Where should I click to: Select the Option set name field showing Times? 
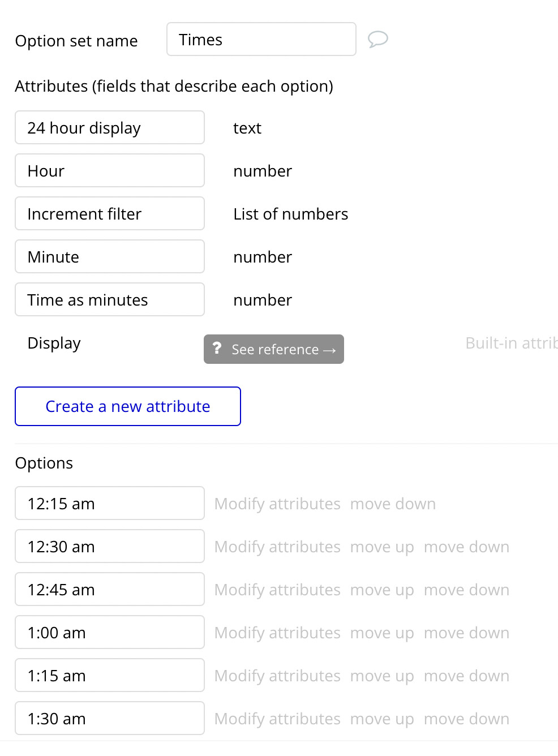pos(261,39)
